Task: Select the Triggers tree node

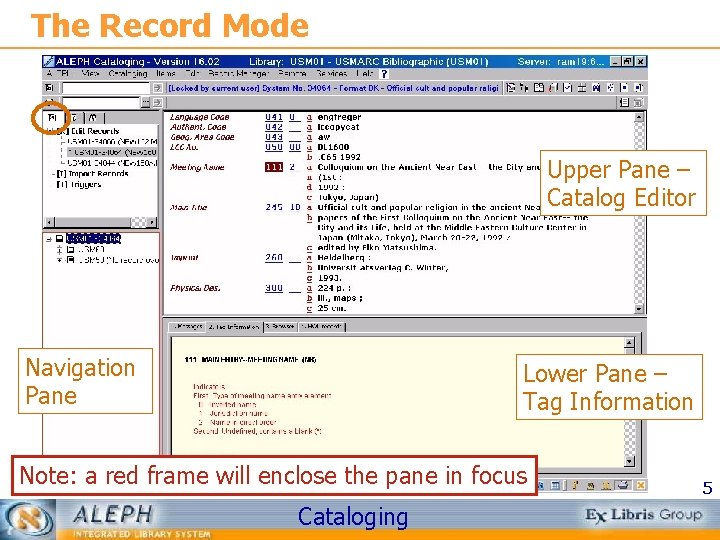Action: pos(85,184)
